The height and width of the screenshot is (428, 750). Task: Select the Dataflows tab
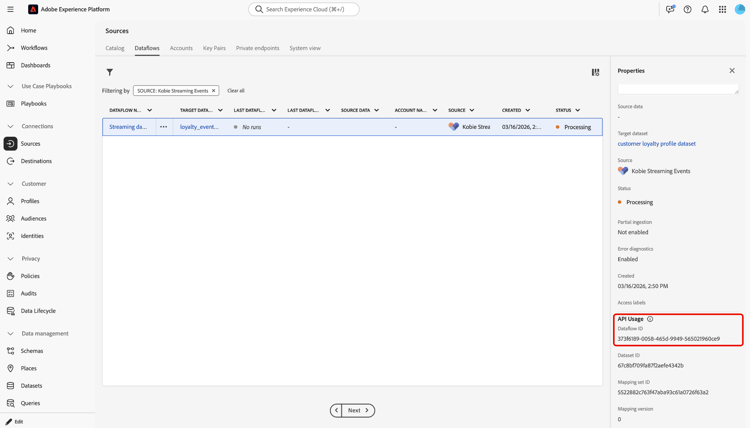pyautogui.click(x=147, y=48)
